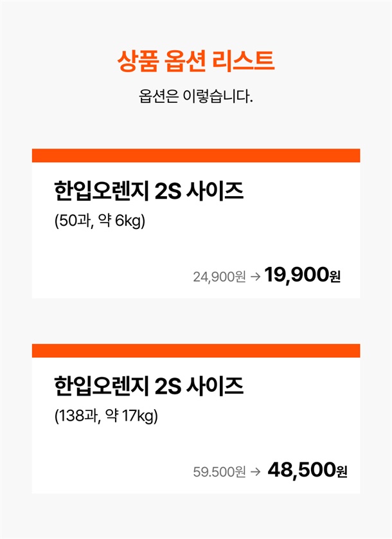Click the orange bar above the 6kg option
Screen dimensions: 392x539
pos(196,156)
